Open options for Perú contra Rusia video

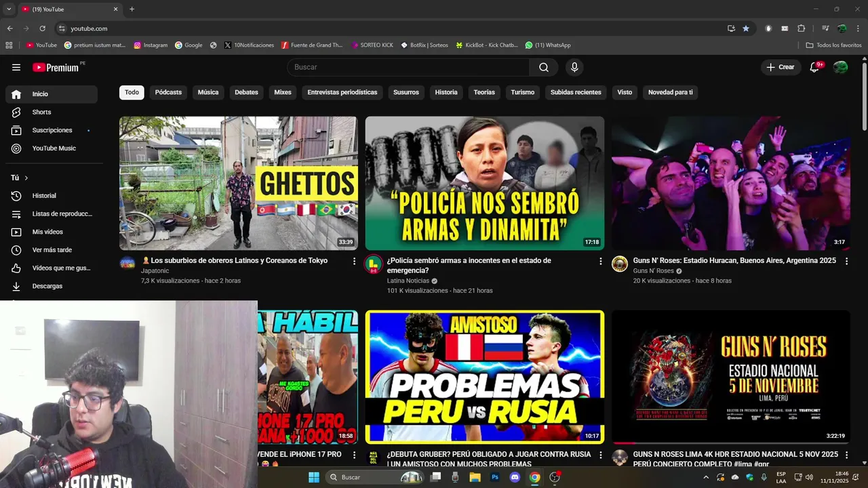600,455
